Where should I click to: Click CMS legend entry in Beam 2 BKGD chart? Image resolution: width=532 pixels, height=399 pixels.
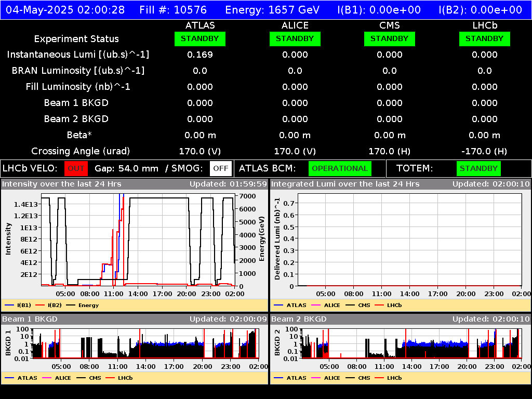click(x=358, y=378)
